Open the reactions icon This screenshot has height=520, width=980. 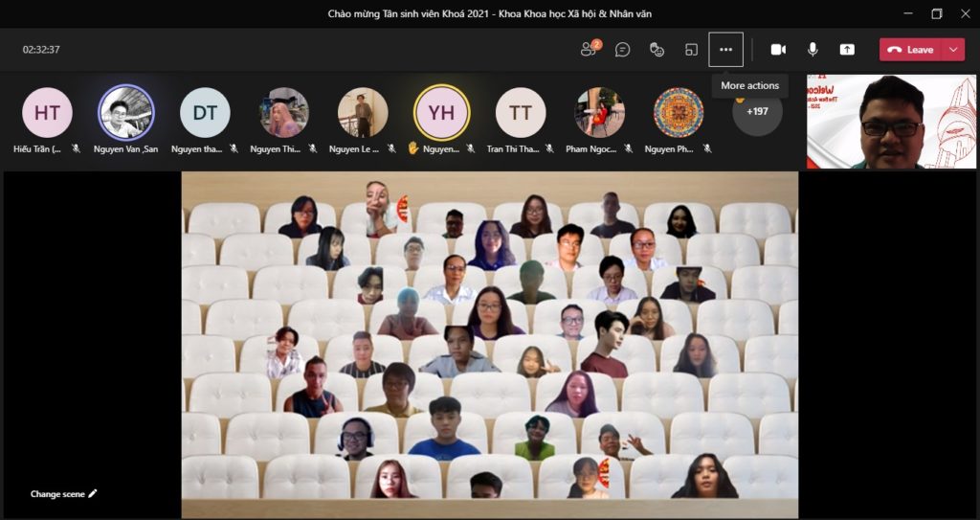657,50
